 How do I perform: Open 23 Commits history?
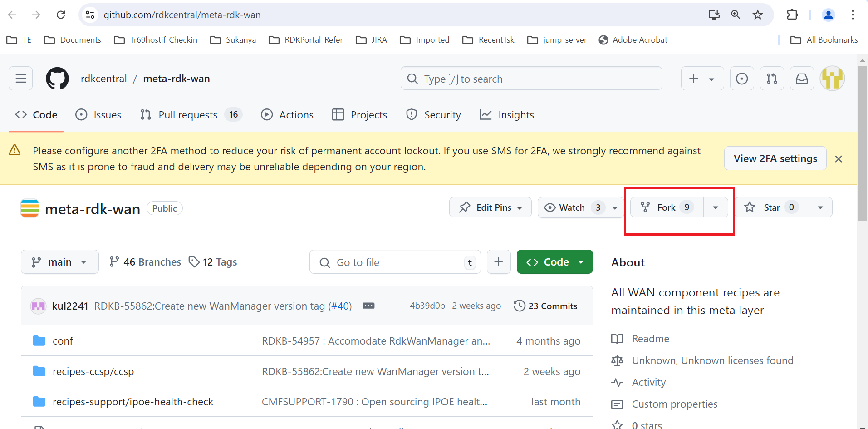[x=546, y=306]
